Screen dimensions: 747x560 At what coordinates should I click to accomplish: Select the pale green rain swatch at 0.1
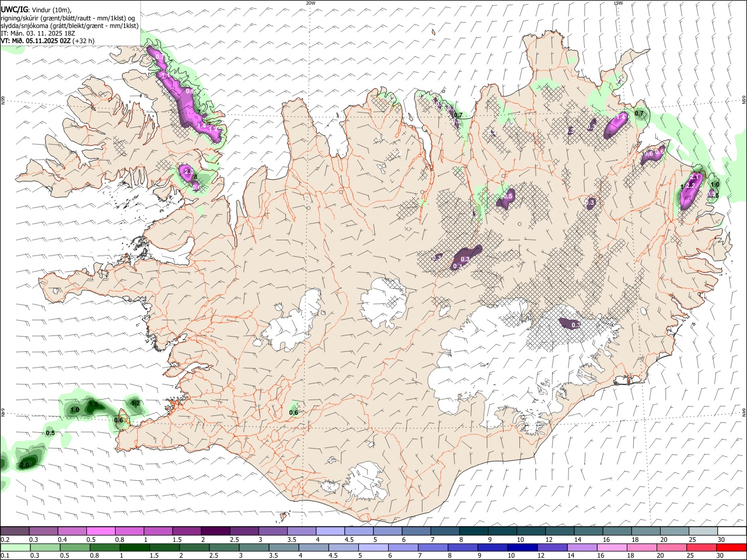pos(15,547)
